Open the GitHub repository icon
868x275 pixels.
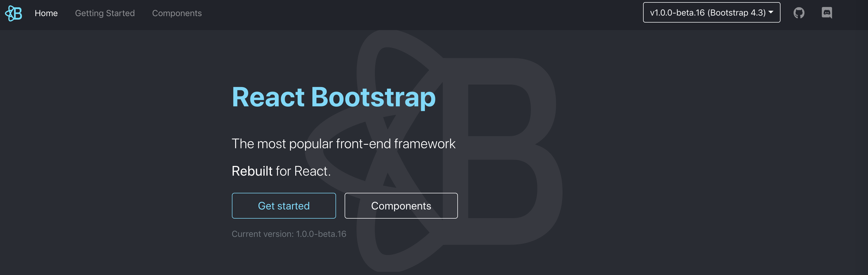(x=798, y=13)
